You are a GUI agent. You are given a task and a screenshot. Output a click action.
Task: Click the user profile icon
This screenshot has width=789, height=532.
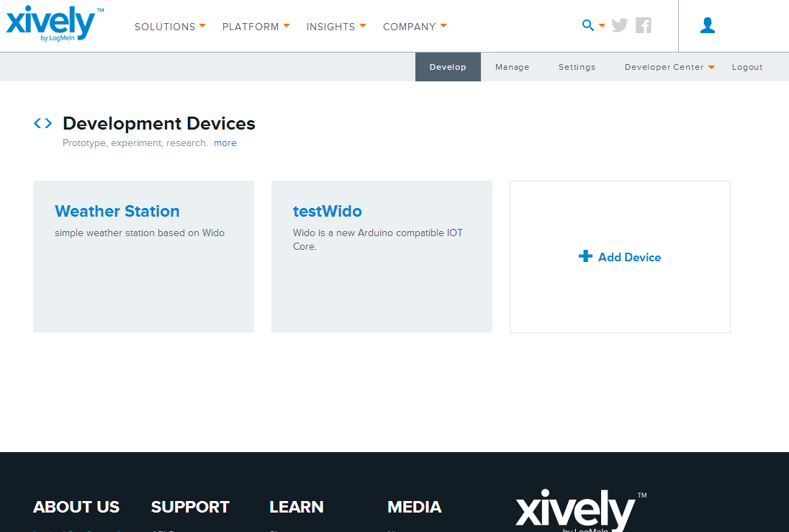coord(708,25)
